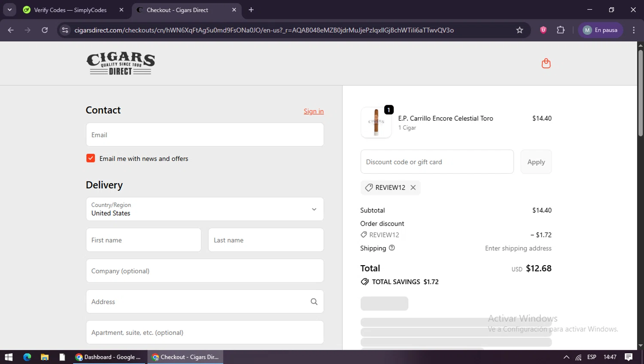Click the Enter shipping address text
The width and height of the screenshot is (644, 364).
pyautogui.click(x=518, y=248)
